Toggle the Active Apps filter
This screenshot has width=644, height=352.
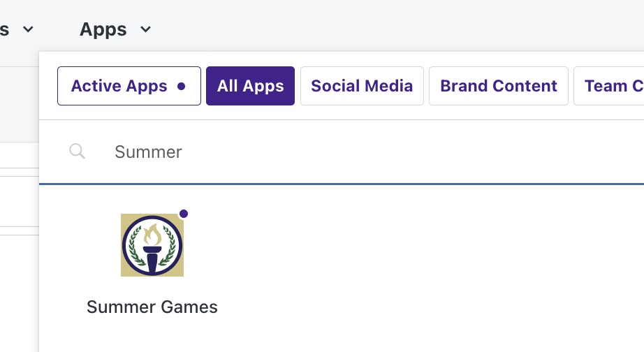(x=129, y=86)
